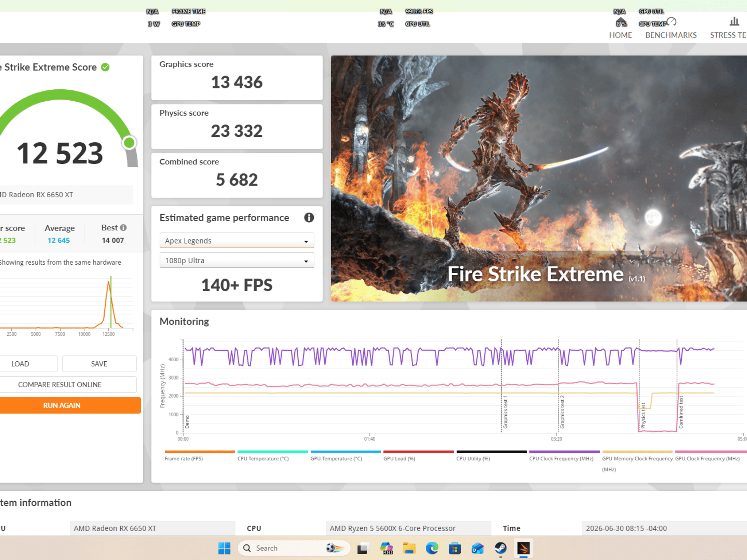747x560 pixels.
Task: Open the Benchmarks gauge icon
Action: pos(671,22)
